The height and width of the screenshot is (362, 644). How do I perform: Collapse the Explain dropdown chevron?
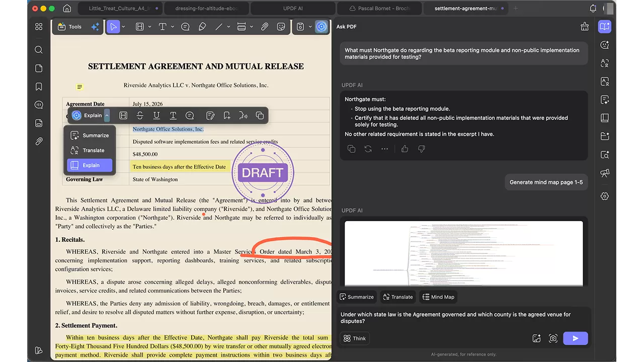(x=107, y=116)
